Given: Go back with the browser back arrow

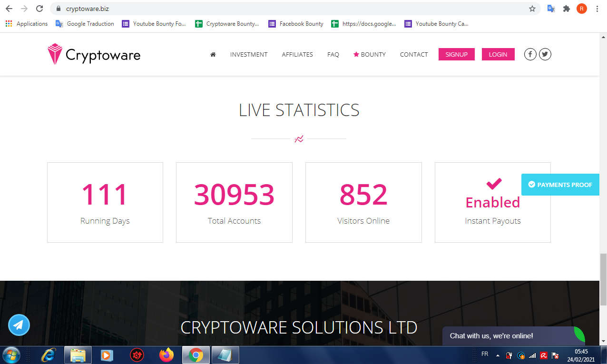Looking at the screenshot, I should pos(9,9).
